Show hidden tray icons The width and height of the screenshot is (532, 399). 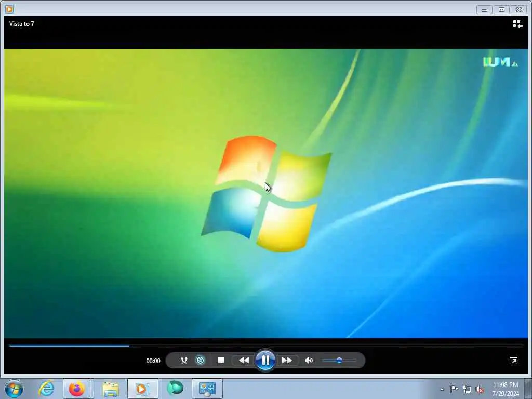click(442, 389)
